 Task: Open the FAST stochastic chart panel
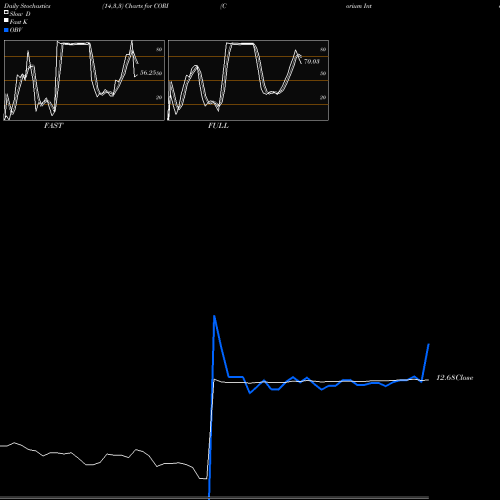pos(84,80)
